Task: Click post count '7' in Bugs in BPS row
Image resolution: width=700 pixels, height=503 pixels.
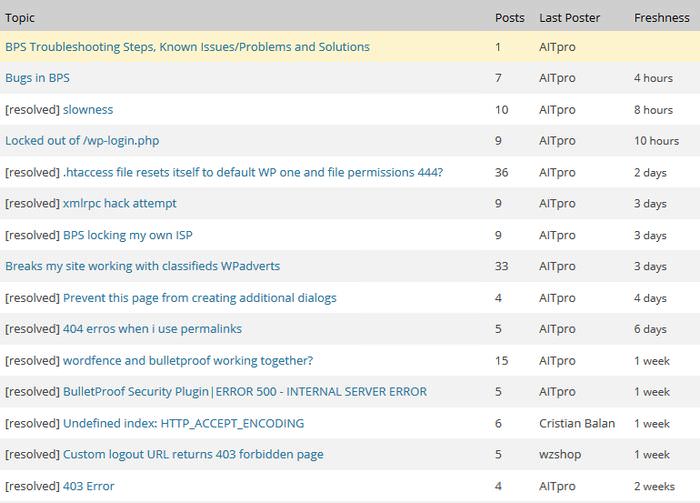Action: pyautogui.click(x=498, y=78)
